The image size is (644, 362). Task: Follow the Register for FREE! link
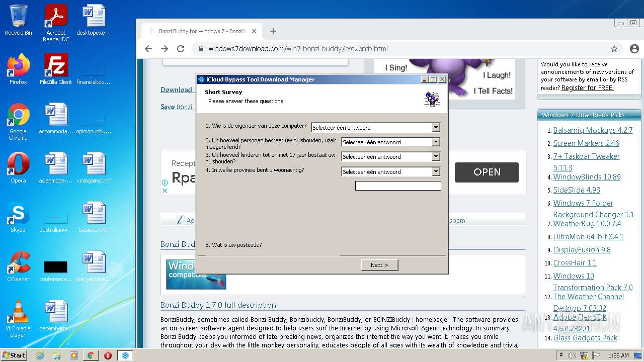coord(588,87)
